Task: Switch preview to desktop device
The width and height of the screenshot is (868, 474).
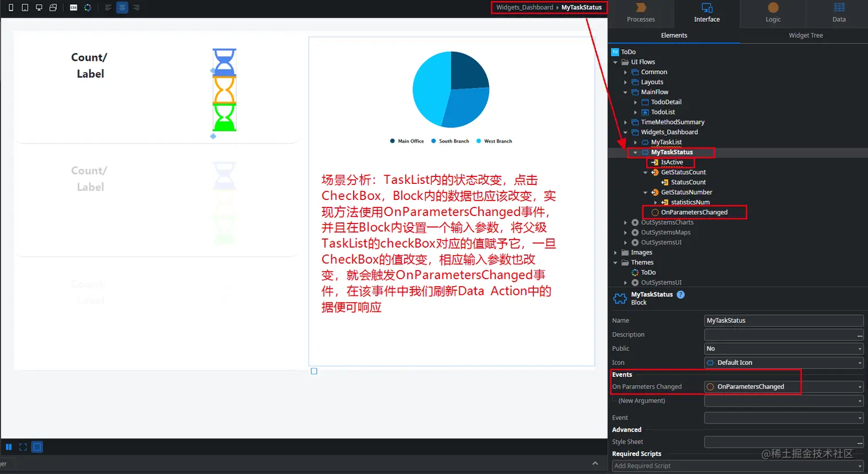Action: 39,7
